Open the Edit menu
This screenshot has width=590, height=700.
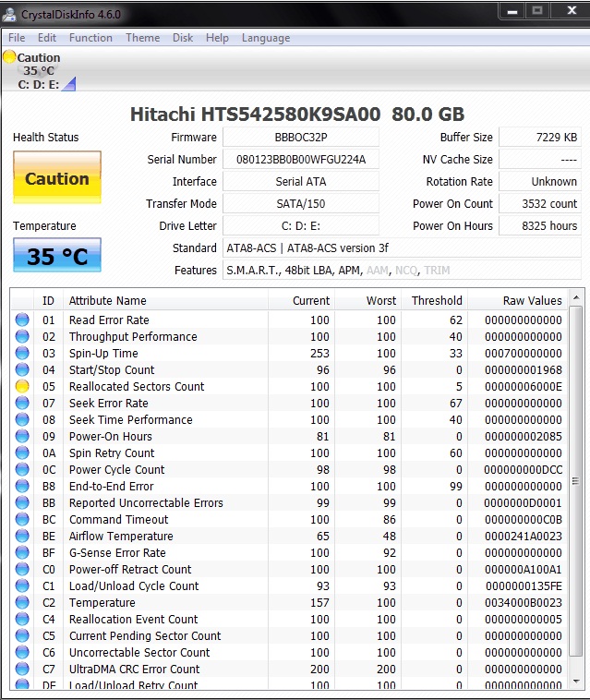(x=47, y=38)
